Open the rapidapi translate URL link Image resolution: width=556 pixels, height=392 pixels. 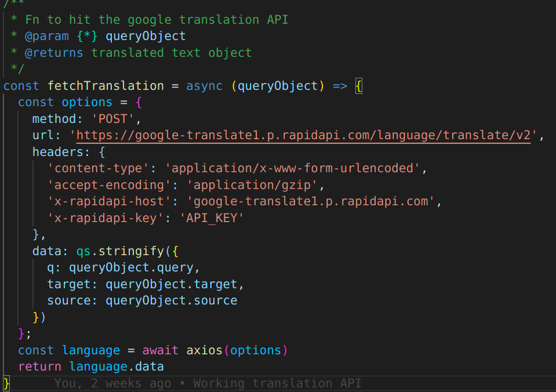click(x=304, y=136)
